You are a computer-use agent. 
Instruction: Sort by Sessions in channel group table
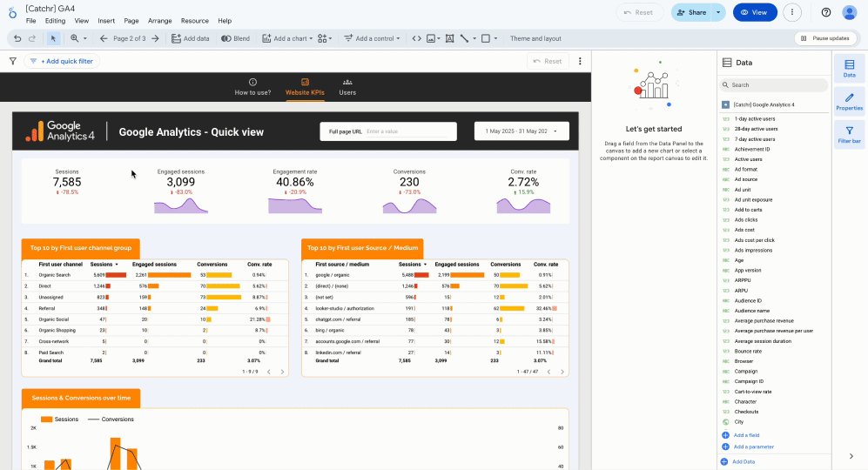pyautogui.click(x=104, y=265)
